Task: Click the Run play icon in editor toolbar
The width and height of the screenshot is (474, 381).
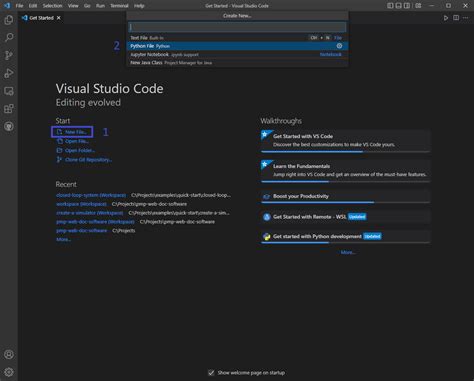Action: coord(446,18)
